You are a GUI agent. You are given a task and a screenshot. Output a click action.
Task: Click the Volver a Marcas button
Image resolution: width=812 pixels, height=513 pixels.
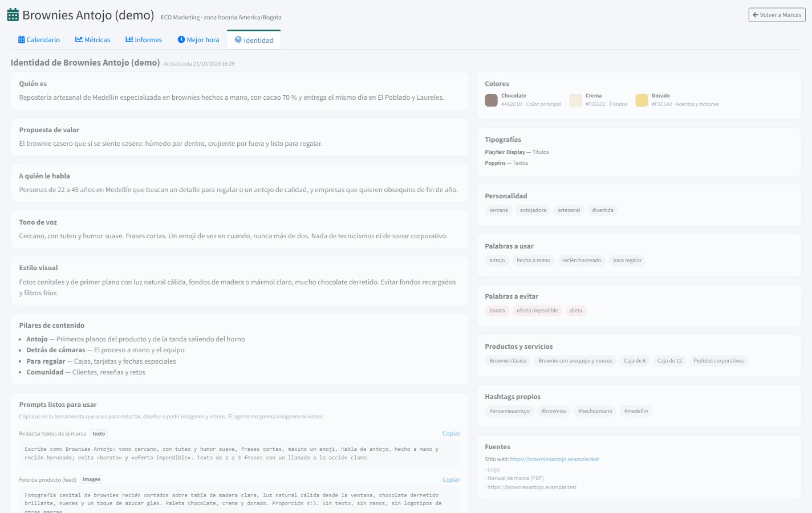pos(777,15)
